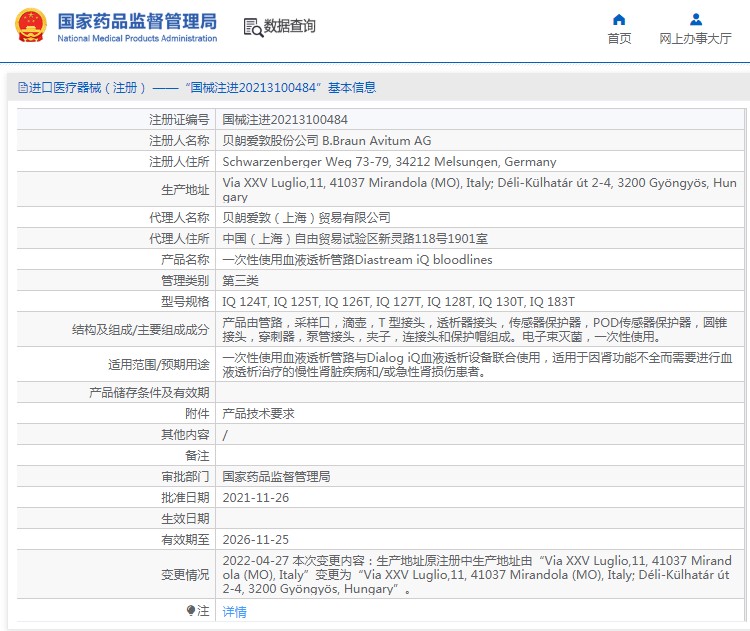Image resolution: width=750 pixels, height=631 pixels.
Task: Click the 适用范围/预期用途 label
Action: pos(159,365)
